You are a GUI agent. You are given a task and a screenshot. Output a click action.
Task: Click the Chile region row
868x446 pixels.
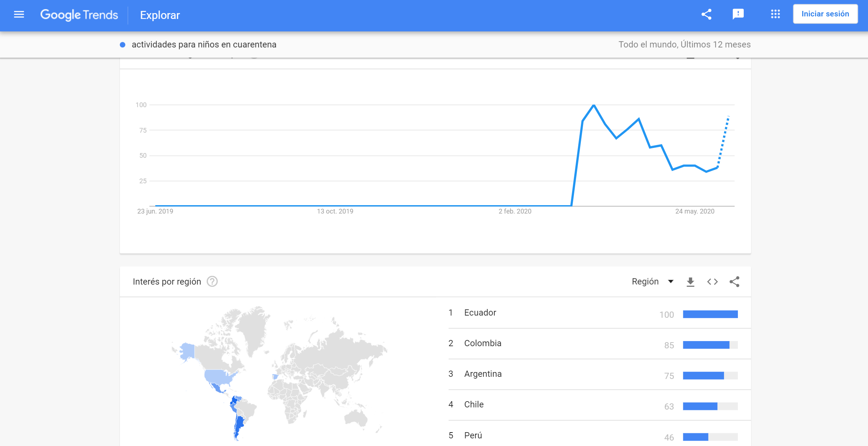click(474, 404)
